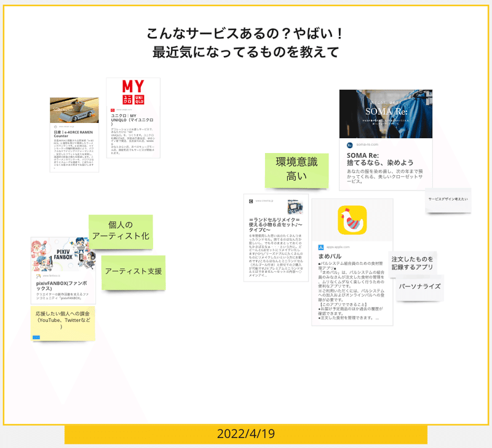Viewport: 492px width, 448px height.
Task: Click the card title SOMA Re: 捨てるなら、染めよう
Action: coord(380,159)
